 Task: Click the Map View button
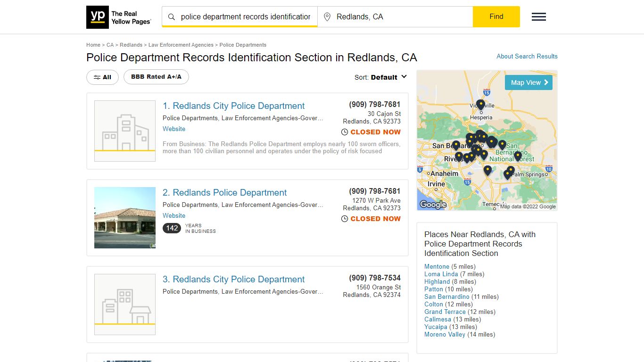point(528,82)
